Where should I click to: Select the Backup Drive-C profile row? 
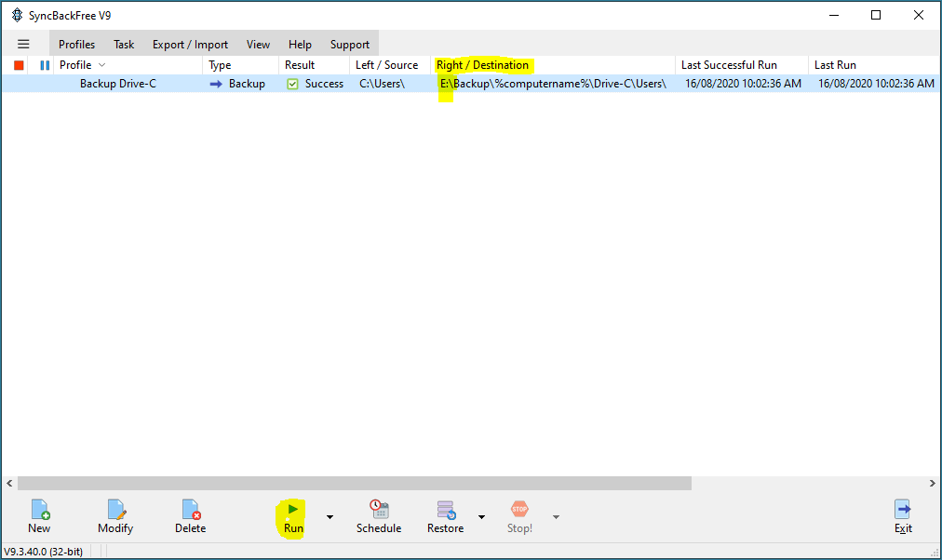[x=470, y=84]
